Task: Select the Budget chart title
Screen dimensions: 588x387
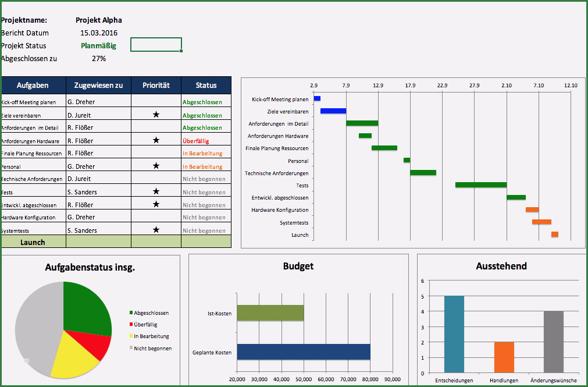Action: (298, 266)
